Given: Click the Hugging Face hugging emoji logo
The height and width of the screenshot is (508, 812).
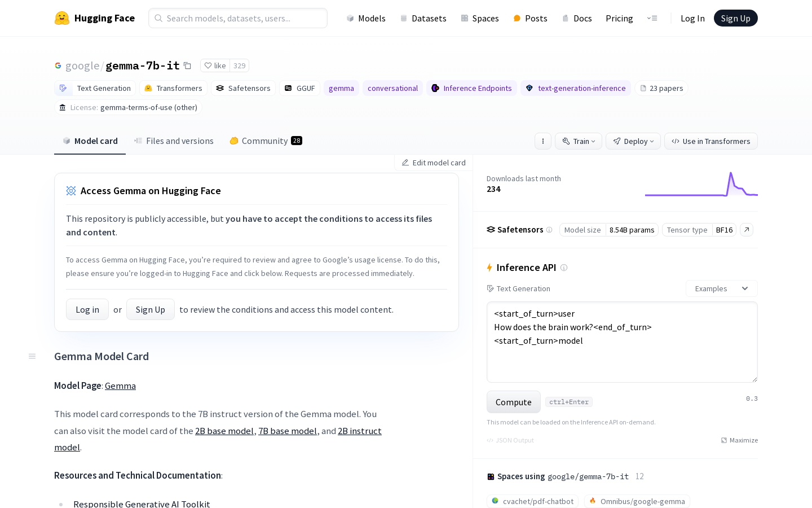Looking at the screenshot, I should [x=62, y=17].
